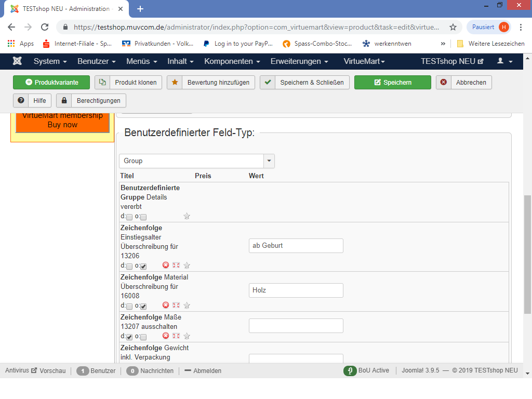Click the red delete icon in Einstiegsalter row

point(166,265)
